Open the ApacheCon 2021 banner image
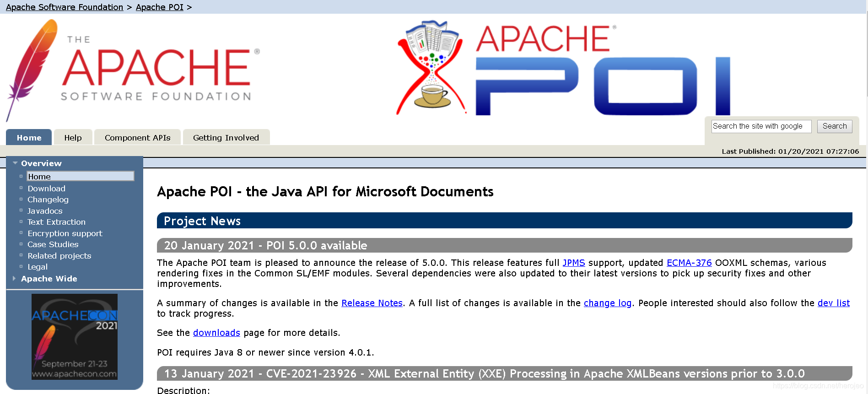Viewport: 868px width, 394px height. point(75,337)
